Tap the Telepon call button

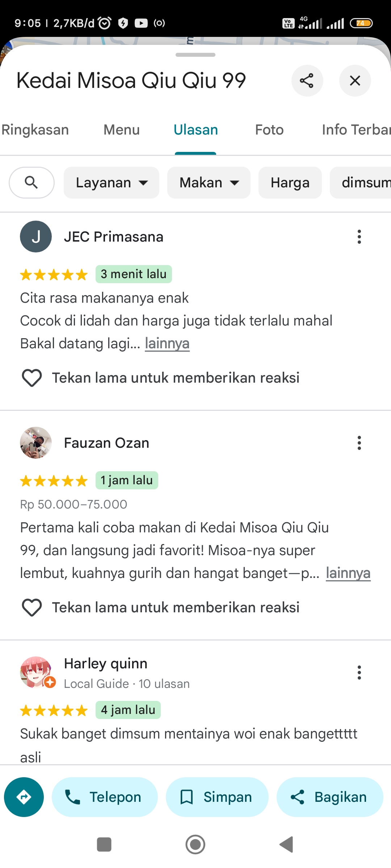coord(105,797)
